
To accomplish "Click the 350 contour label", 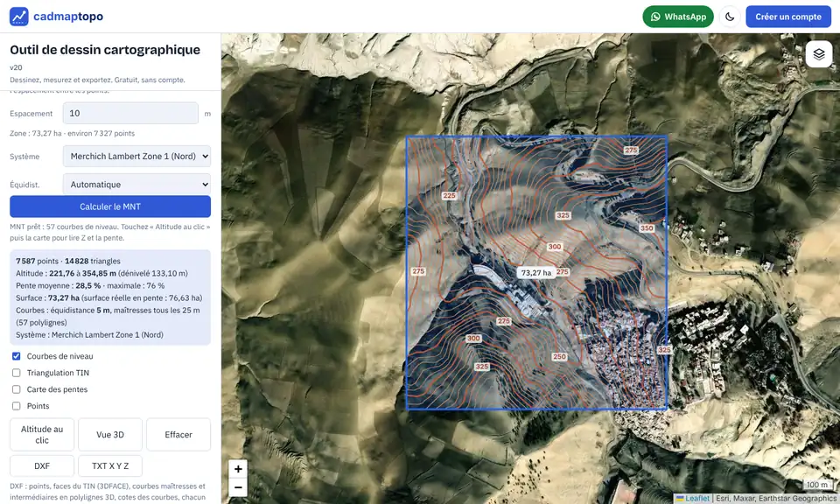I will pyautogui.click(x=647, y=228).
